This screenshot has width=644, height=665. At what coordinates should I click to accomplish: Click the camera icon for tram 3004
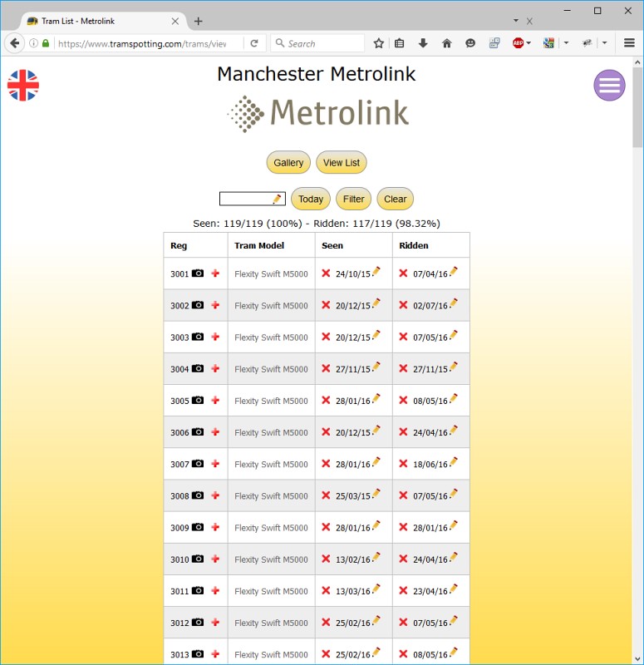(x=198, y=368)
